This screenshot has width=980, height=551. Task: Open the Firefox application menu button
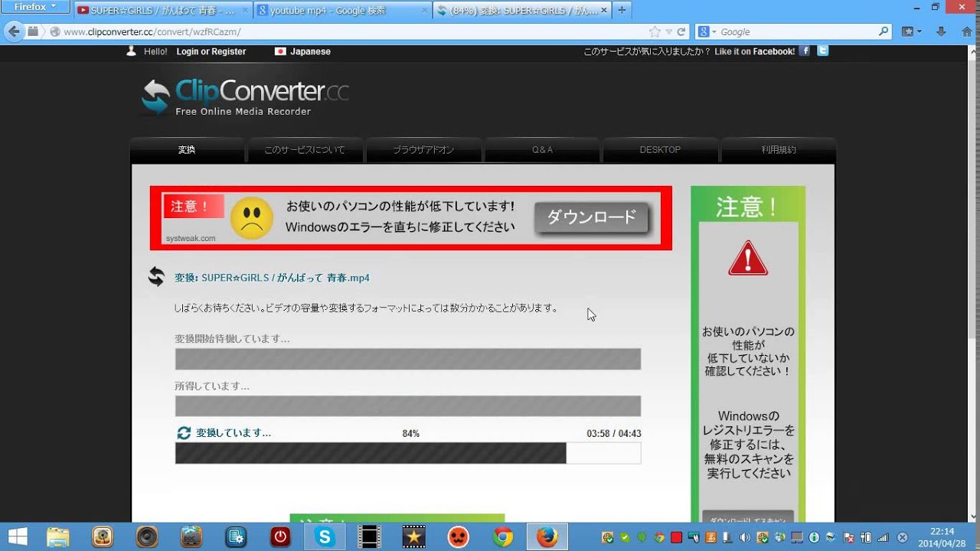[37, 7]
